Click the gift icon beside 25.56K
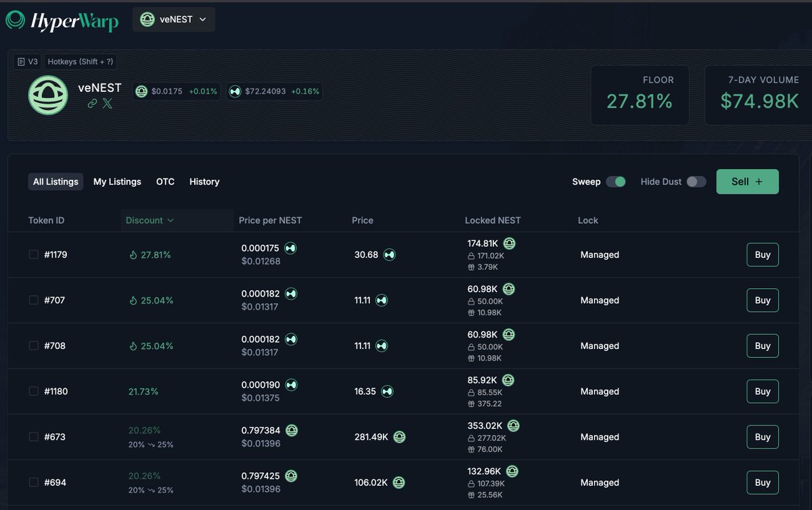The image size is (812, 510). click(471, 495)
